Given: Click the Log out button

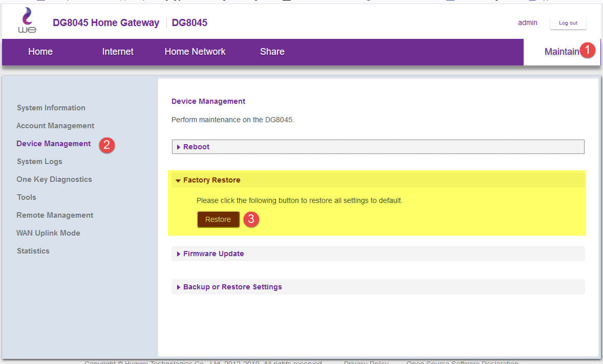Looking at the screenshot, I should tap(568, 23).
